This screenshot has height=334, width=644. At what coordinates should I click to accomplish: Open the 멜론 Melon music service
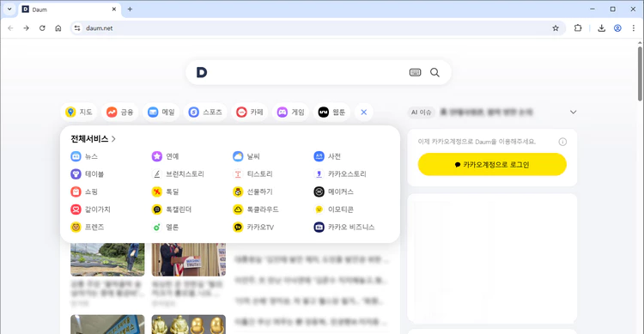pyautogui.click(x=165, y=228)
